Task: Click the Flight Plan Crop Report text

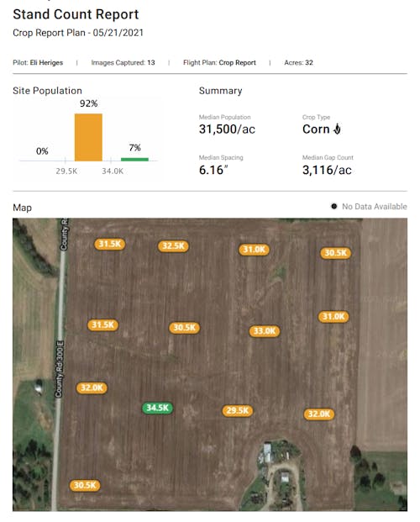Action: (219, 62)
